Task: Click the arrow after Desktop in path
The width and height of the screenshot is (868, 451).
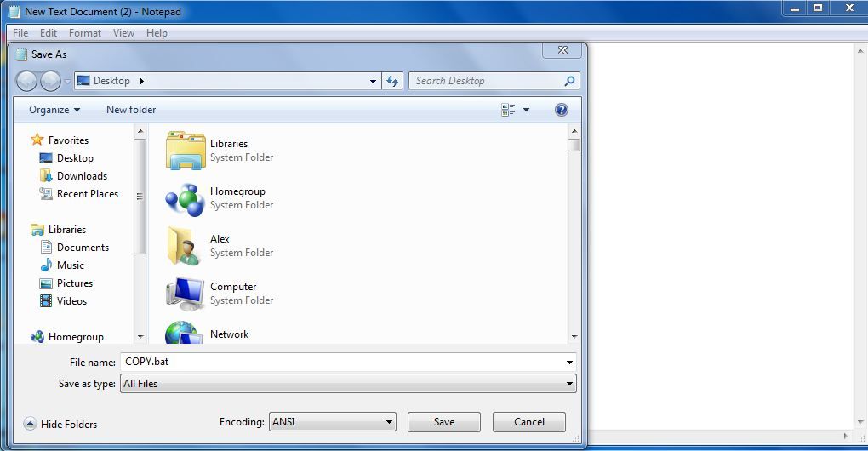Action: coord(142,81)
